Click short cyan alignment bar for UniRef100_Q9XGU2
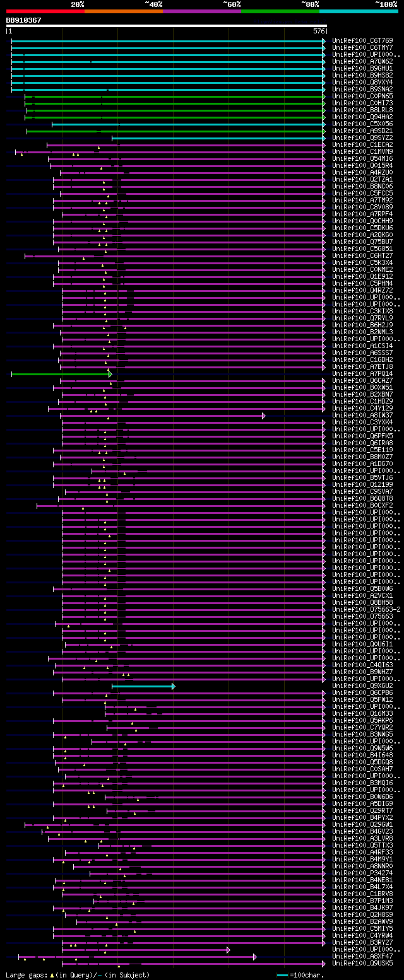The image size is (404, 980). click(x=143, y=686)
